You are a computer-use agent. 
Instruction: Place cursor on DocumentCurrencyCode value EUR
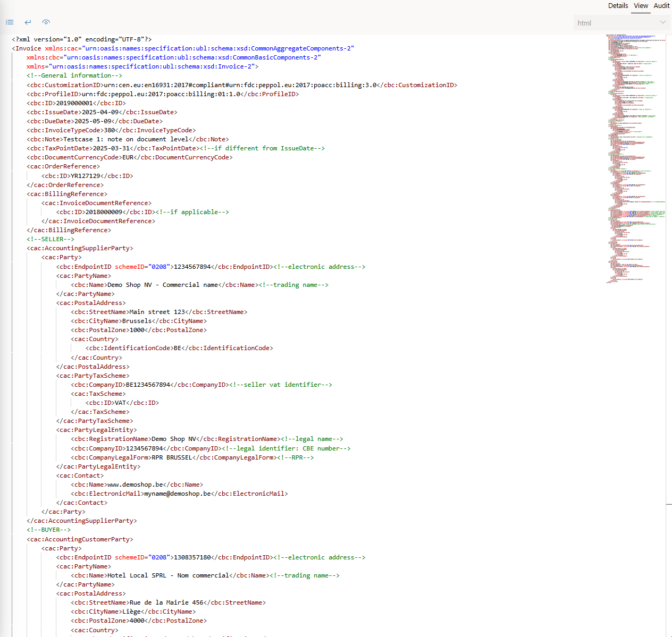[x=128, y=157]
